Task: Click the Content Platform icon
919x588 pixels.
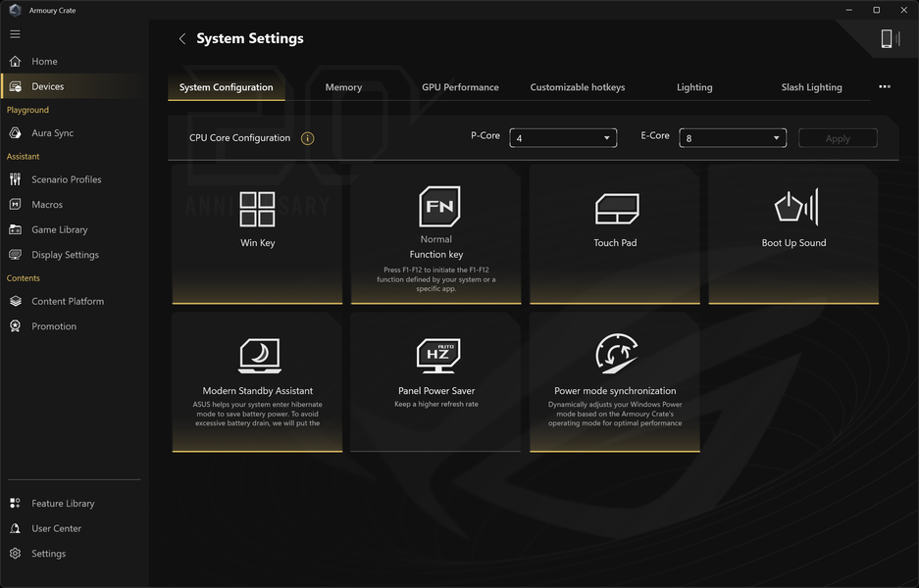Action: [x=16, y=301]
